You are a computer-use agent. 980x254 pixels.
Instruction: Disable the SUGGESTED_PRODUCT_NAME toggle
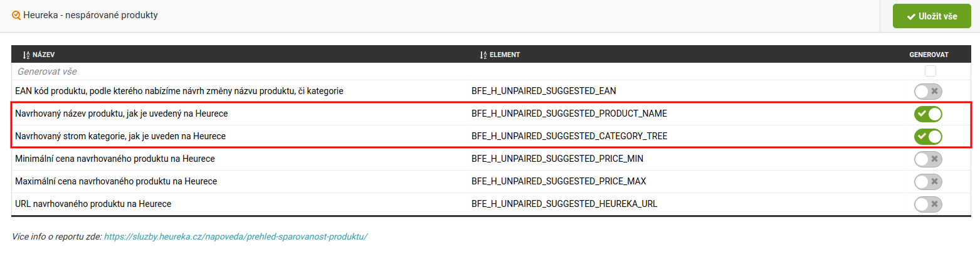(x=928, y=114)
